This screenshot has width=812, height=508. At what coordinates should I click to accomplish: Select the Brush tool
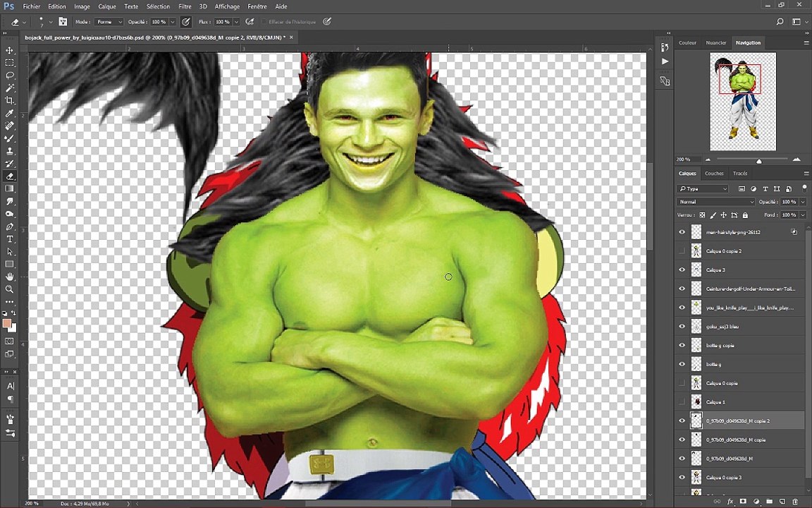pyautogui.click(x=9, y=138)
